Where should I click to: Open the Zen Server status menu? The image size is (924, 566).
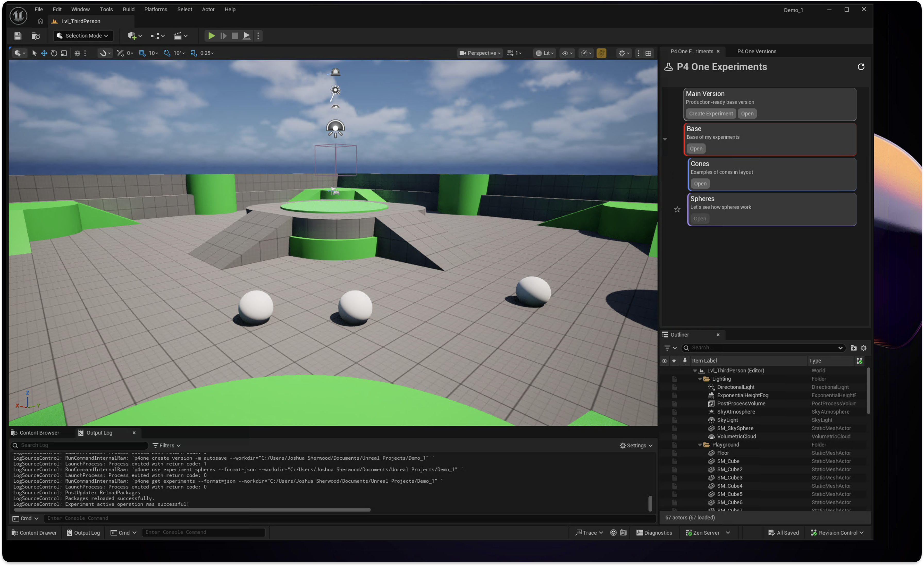(x=707, y=533)
